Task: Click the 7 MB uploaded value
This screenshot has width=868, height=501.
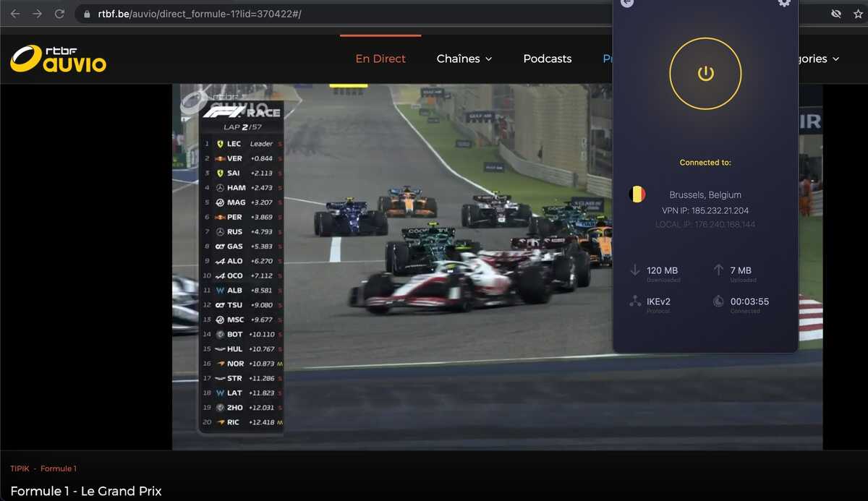Action: pos(741,270)
